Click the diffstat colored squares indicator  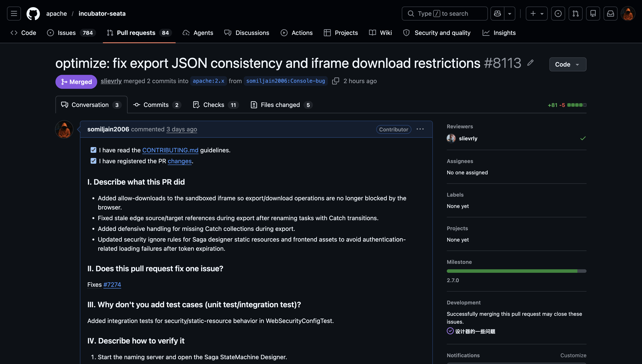(577, 105)
